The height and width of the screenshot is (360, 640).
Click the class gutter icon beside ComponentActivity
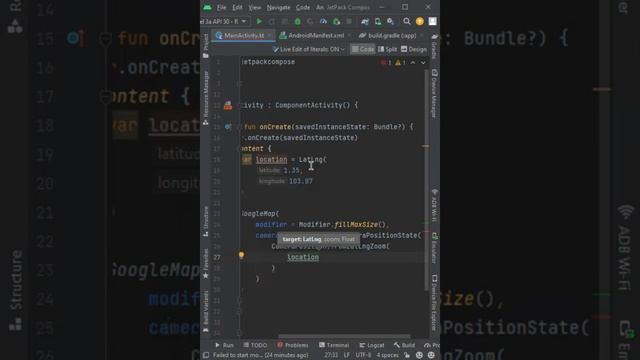pos(228,105)
